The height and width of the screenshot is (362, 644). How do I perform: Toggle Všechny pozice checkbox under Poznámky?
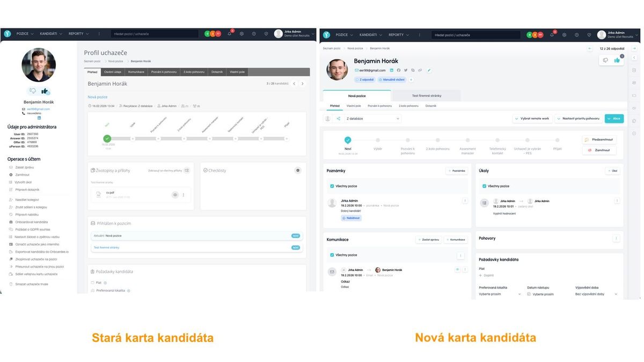[332, 186]
